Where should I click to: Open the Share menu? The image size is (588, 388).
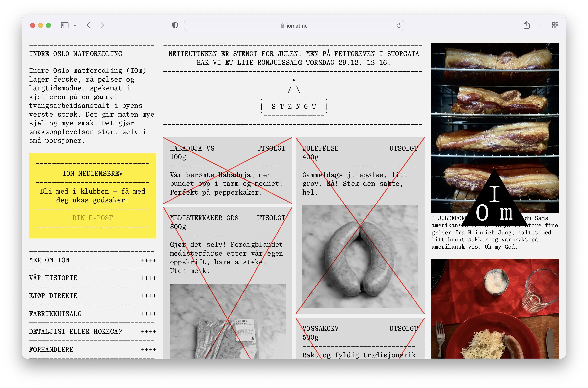[x=527, y=25]
